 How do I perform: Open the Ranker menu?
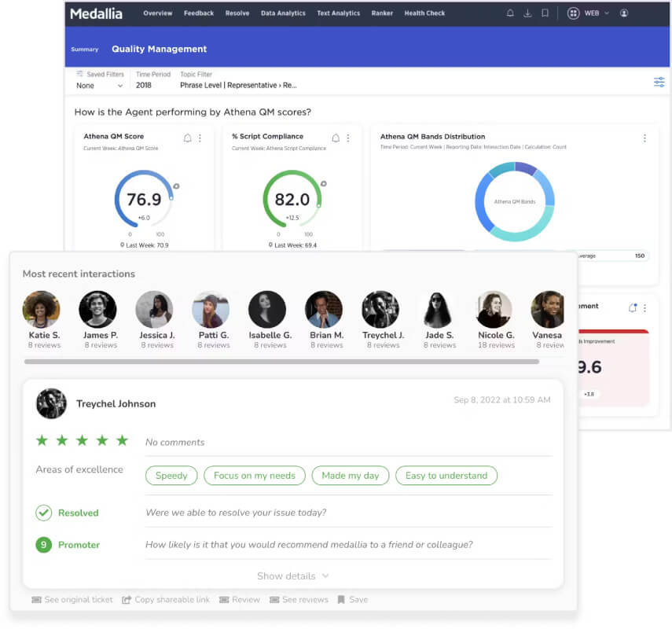pos(382,13)
